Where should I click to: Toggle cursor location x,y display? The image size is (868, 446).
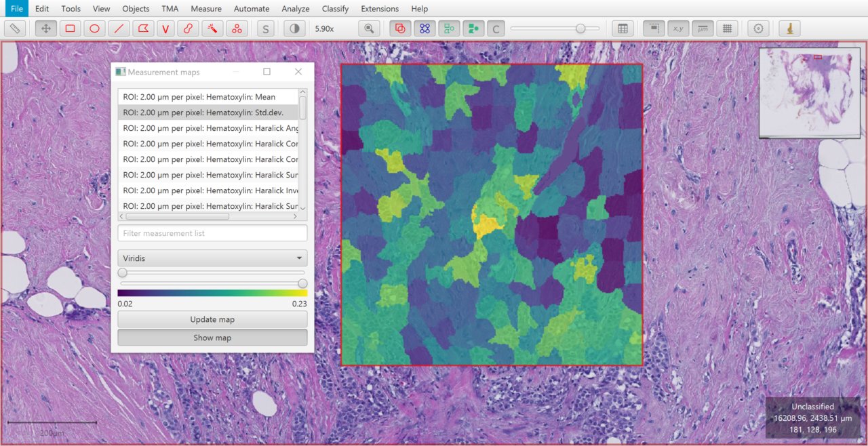click(x=678, y=28)
